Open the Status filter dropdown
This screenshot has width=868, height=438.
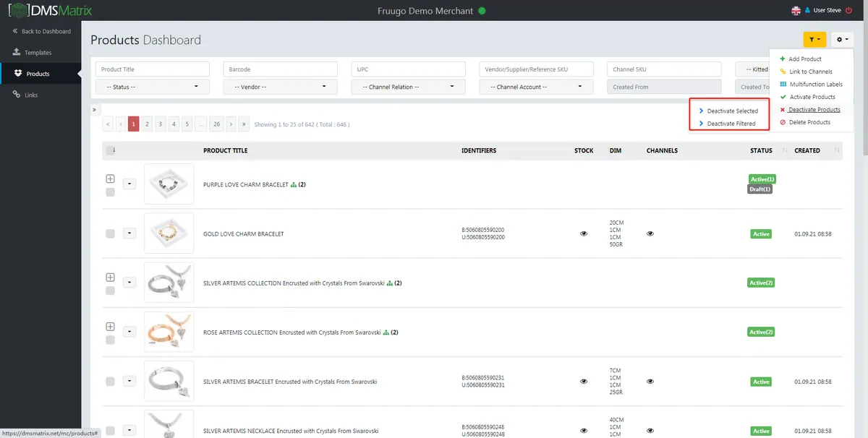(x=153, y=87)
